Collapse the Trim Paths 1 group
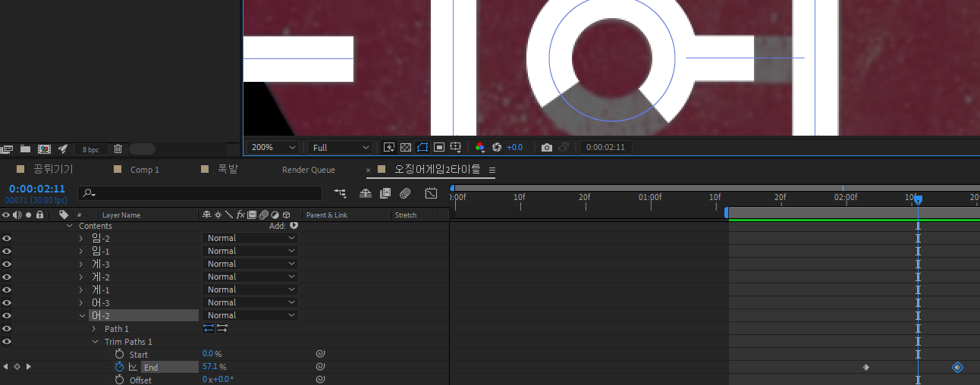The height and width of the screenshot is (385, 980). tap(96, 342)
